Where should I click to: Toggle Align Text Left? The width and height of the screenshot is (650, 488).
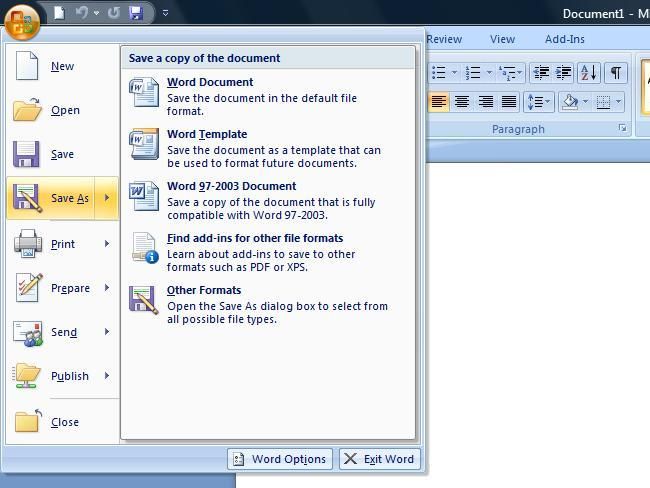coord(439,102)
